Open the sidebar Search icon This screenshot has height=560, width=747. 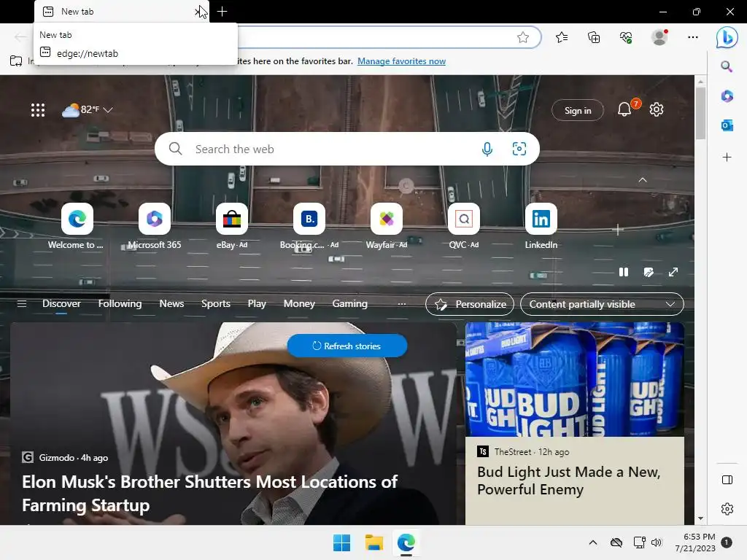coord(727,66)
